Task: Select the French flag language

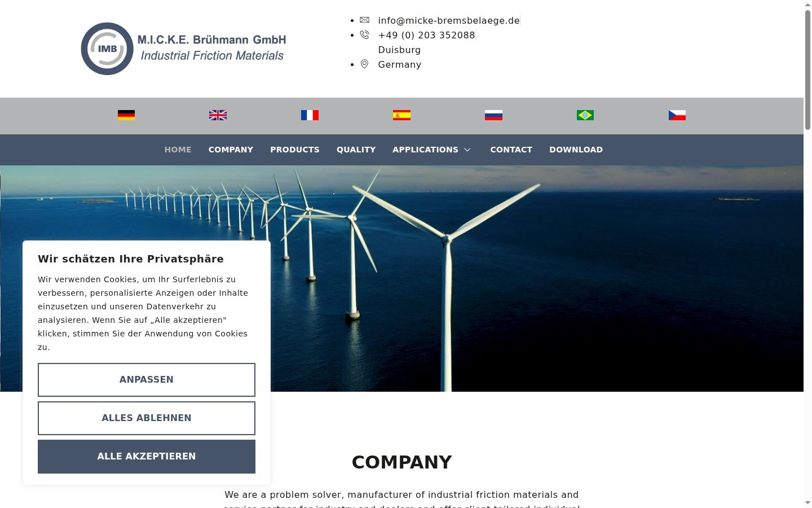Action: (x=310, y=115)
